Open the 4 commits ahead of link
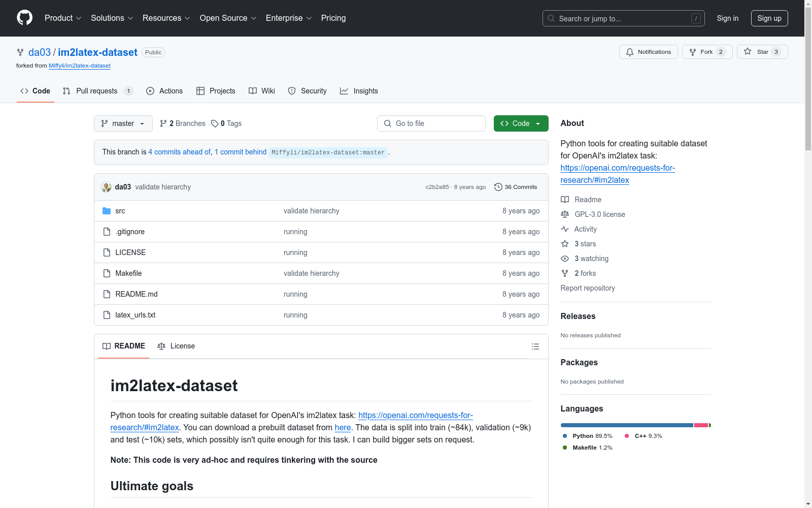The height and width of the screenshot is (508, 812). click(180, 152)
